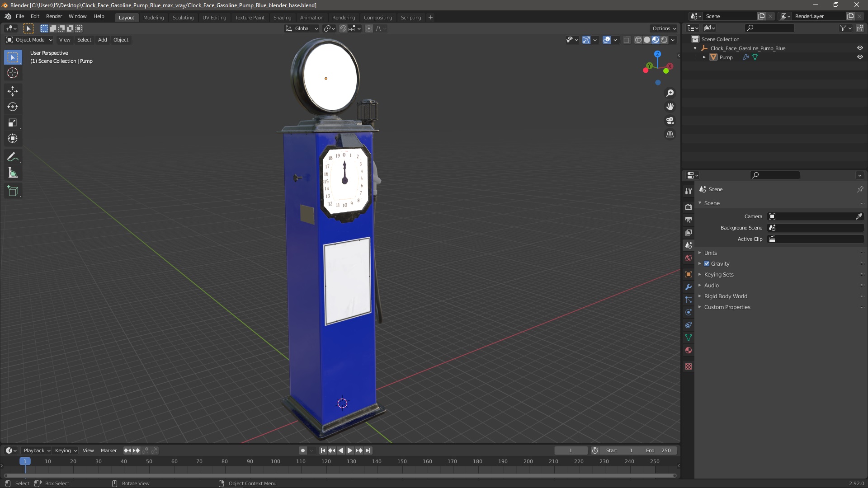Click the Measure tool icon

(x=13, y=173)
